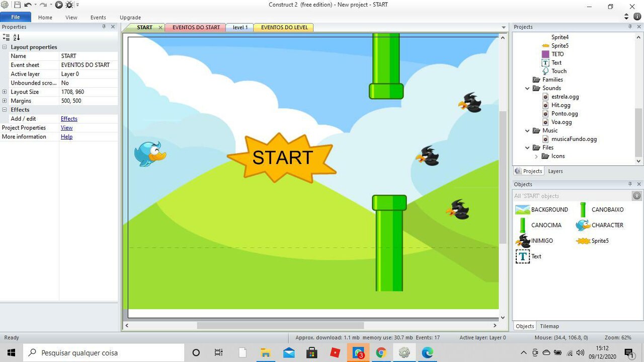Select the Ponto.ogg sound file
This screenshot has width=644, height=362.
pos(560,114)
